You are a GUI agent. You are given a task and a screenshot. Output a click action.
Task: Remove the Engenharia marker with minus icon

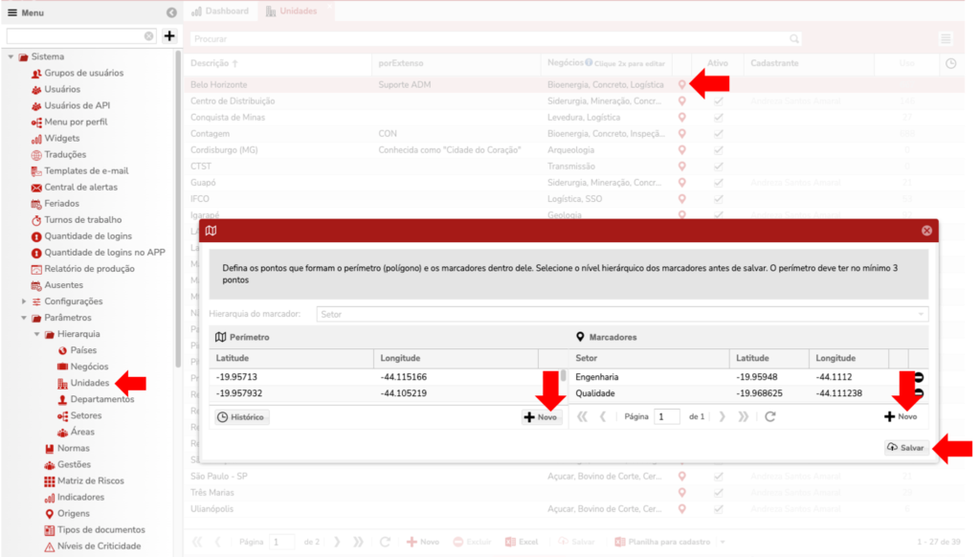[x=918, y=377]
